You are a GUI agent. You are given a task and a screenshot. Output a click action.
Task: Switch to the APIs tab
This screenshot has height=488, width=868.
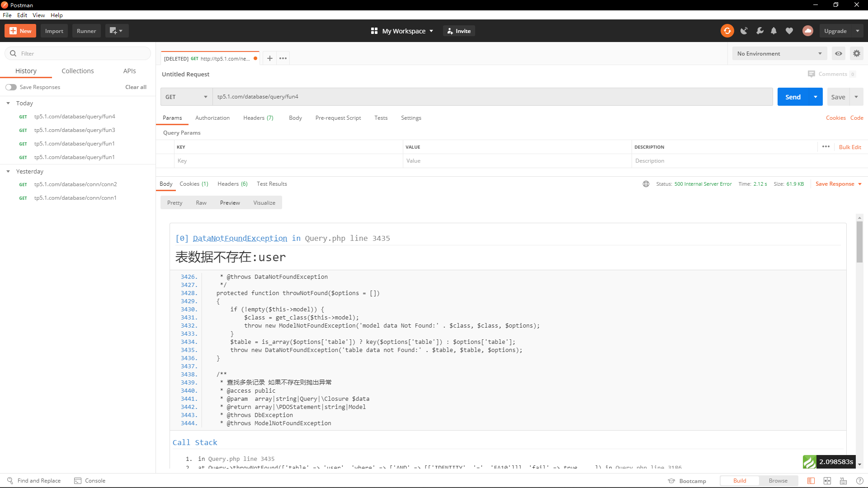tap(129, 71)
